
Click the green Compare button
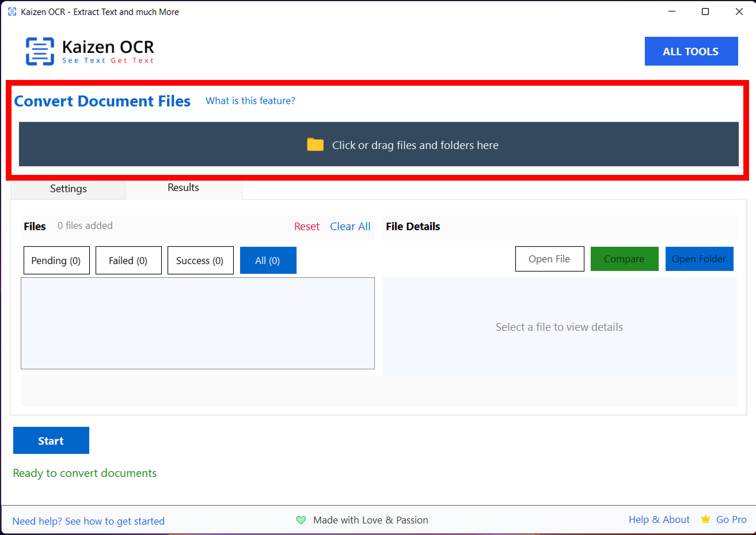624,259
